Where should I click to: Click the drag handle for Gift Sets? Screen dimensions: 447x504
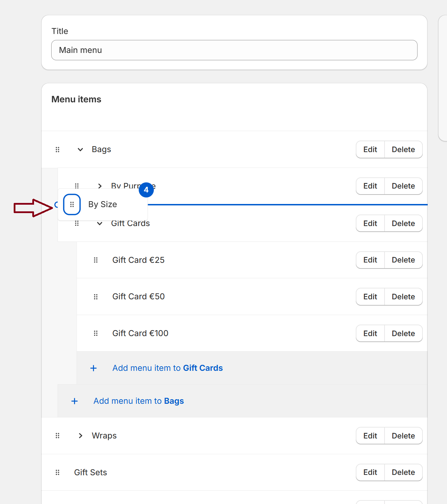(57, 472)
